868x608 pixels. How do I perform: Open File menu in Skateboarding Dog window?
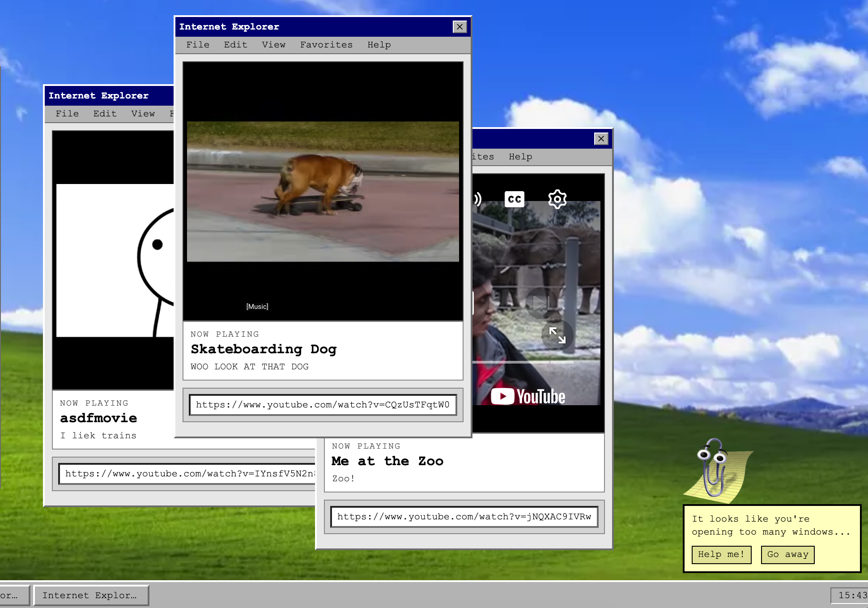(198, 45)
